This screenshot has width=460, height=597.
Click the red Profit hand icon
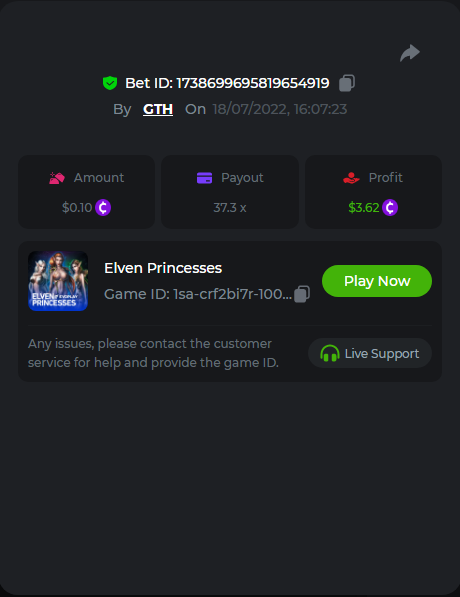[351, 178]
